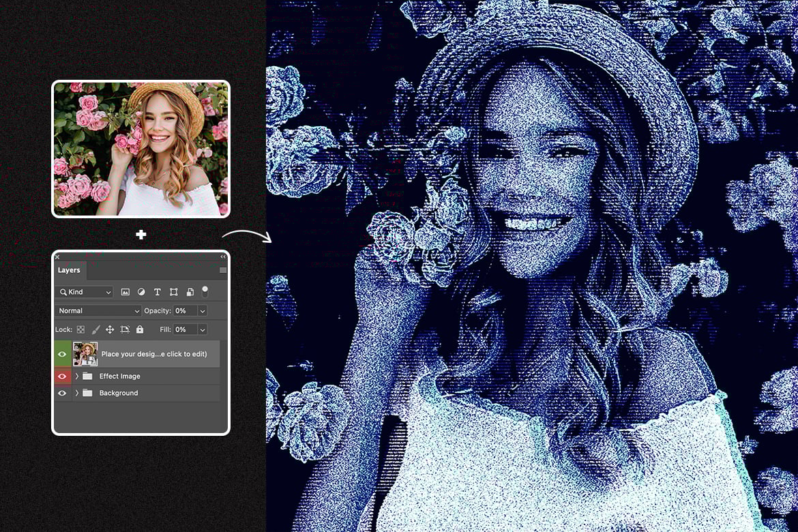Viewport: 798px width, 532px height.
Task: Close the Layers panel with X
Action: tap(57, 257)
